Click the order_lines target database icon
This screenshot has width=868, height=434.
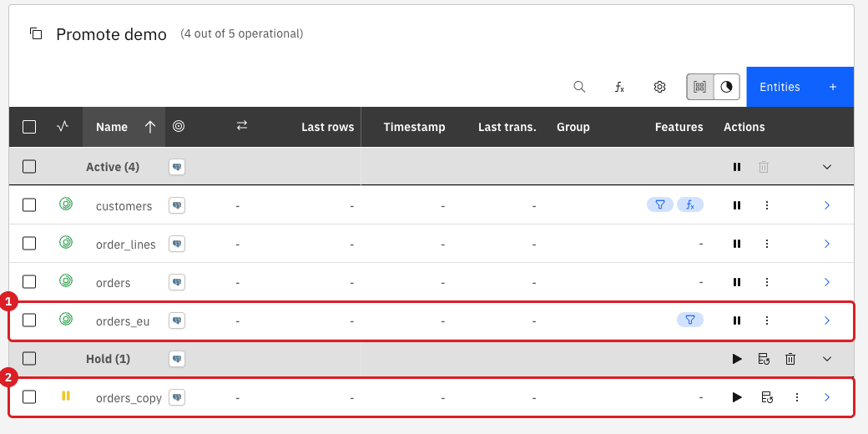(177, 244)
